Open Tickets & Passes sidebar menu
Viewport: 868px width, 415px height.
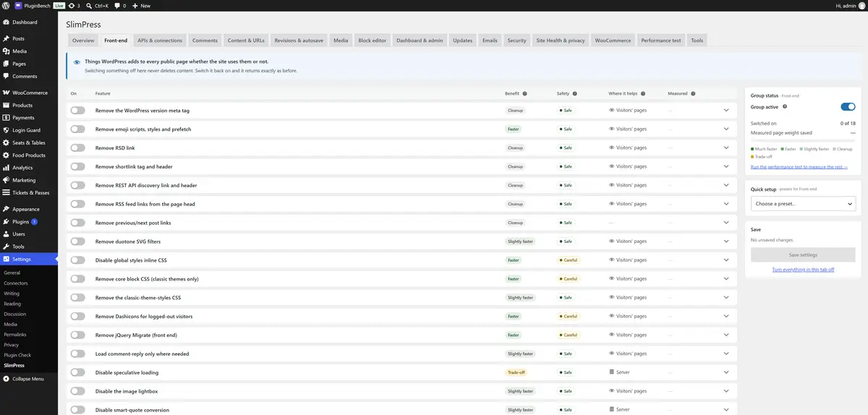coord(29,192)
